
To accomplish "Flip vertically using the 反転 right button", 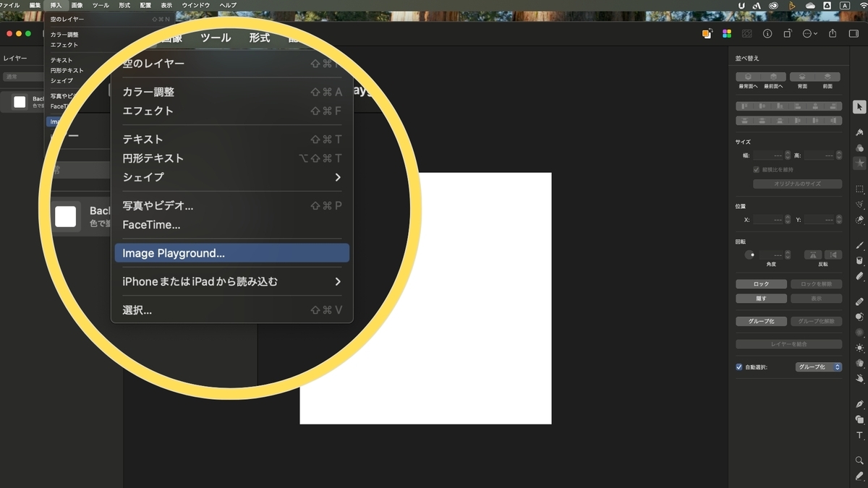I will (x=833, y=254).
